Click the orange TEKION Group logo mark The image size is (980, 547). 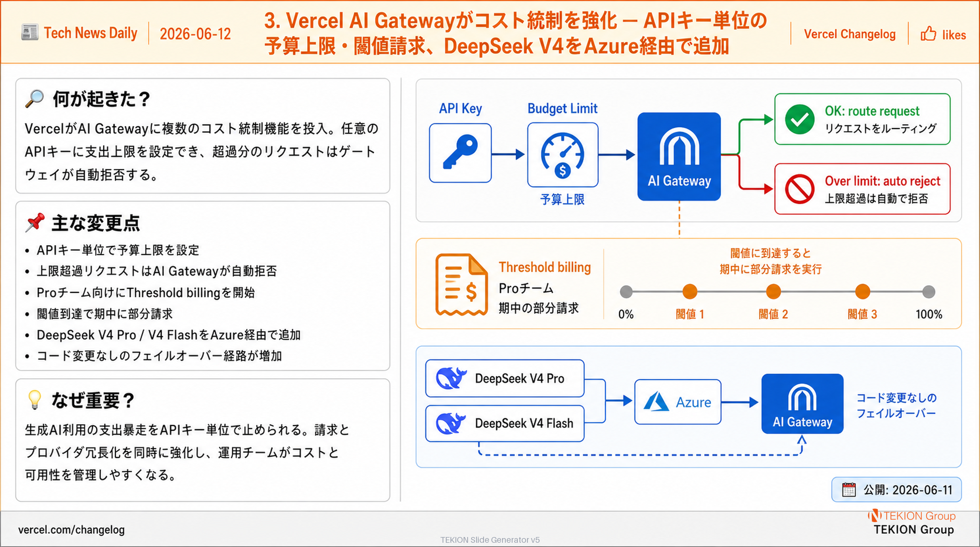coord(874,515)
